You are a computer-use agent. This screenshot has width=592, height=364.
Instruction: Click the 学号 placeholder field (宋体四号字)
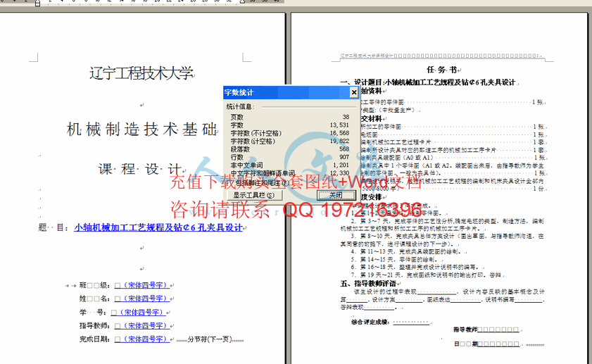pos(138,313)
